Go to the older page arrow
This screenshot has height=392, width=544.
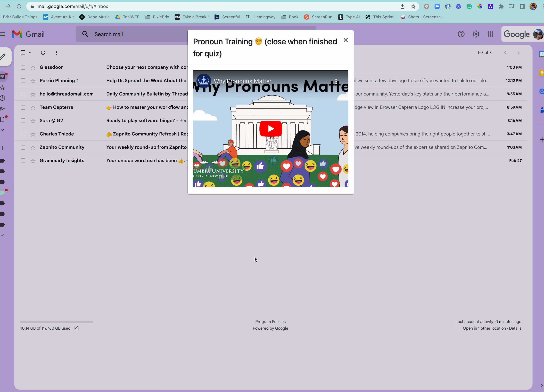click(x=518, y=53)
